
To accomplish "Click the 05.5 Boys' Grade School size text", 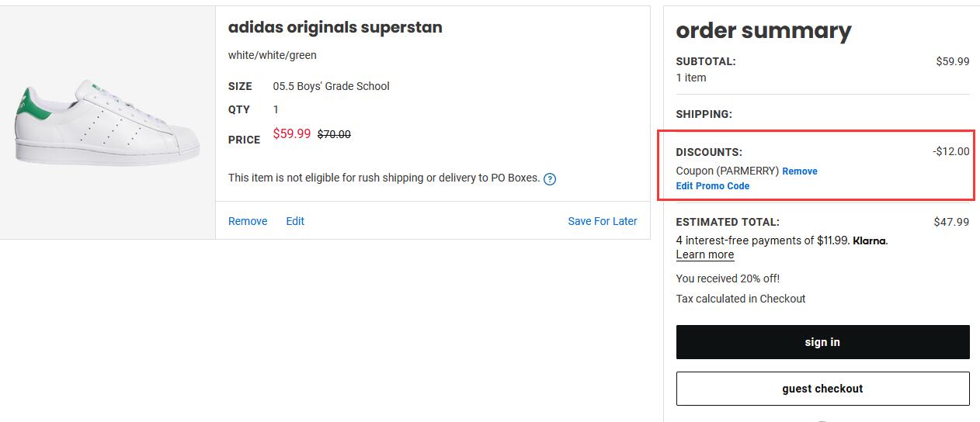I will (331, 86).
